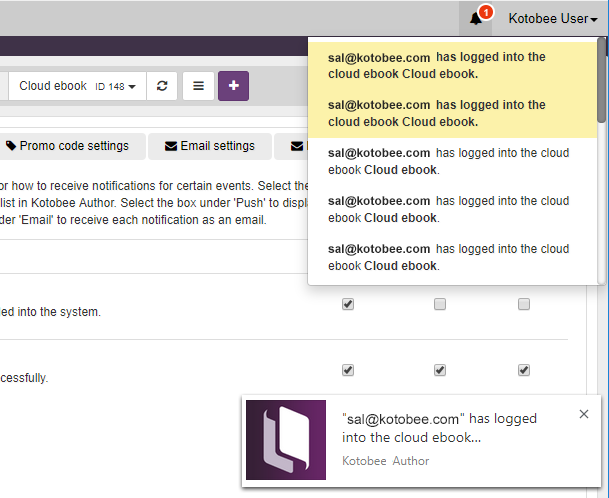The width and height of the screenshot is (609, 498).
Task: Expand the Kotobee User account dropdown
Action: pos(552,19)
